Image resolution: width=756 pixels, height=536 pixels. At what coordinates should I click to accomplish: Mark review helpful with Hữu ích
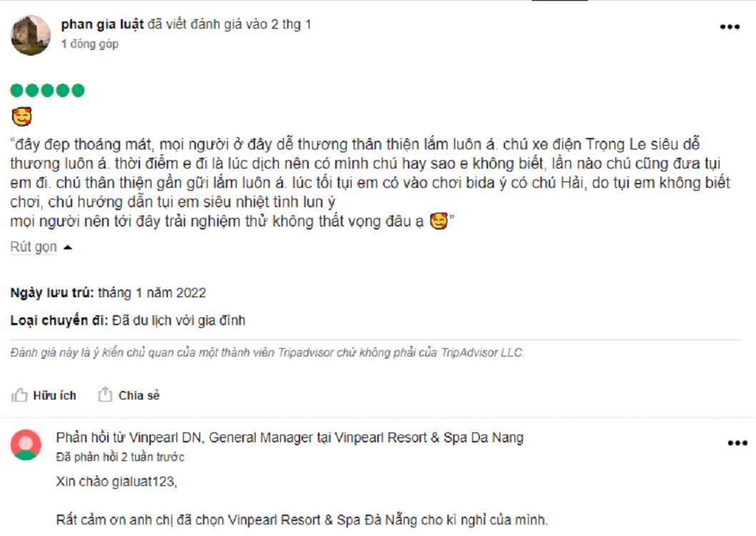pos(54,395)
